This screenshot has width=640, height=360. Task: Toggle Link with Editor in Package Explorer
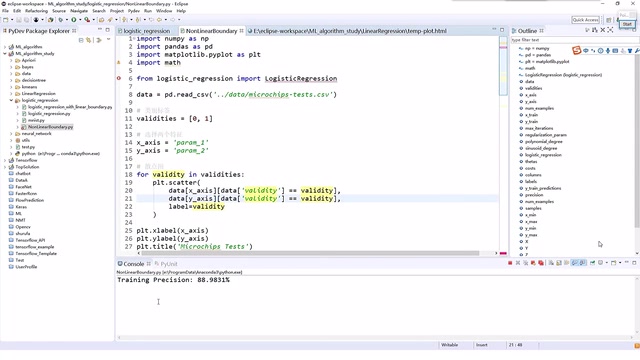(89, 40)
